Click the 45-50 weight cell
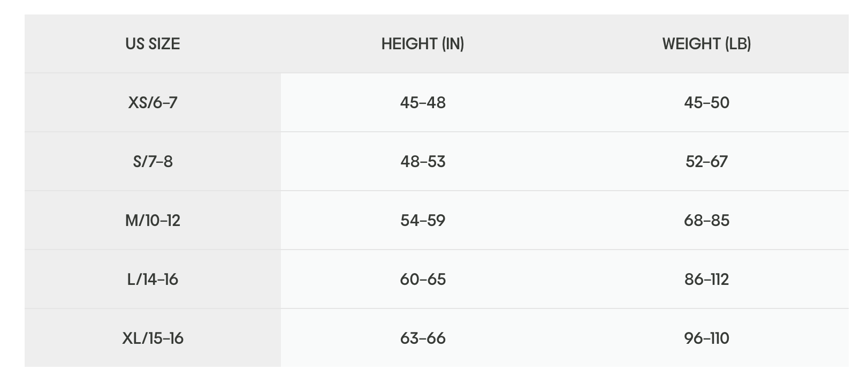 click(706, 102)
